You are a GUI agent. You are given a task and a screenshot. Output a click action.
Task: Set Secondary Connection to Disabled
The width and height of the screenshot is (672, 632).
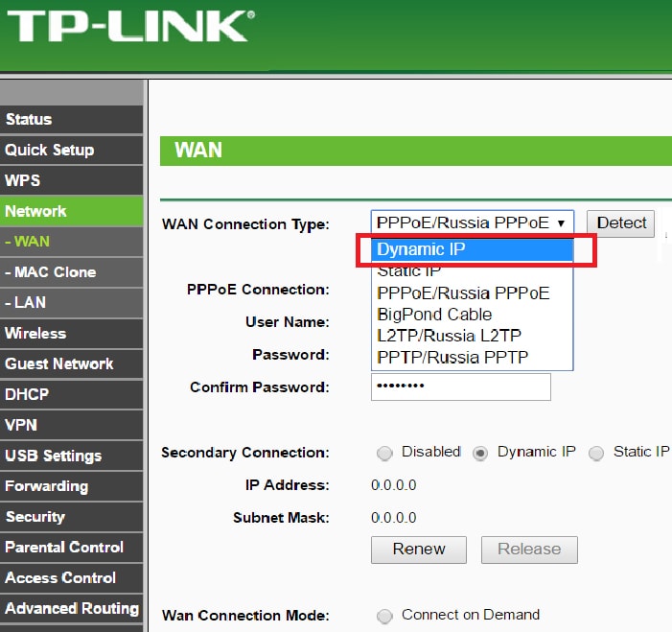pos(384,453)
